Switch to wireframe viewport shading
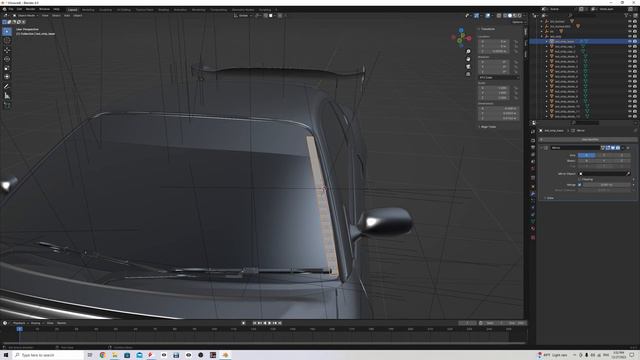This screenshot has width=640, height=360. click(505, 16)
